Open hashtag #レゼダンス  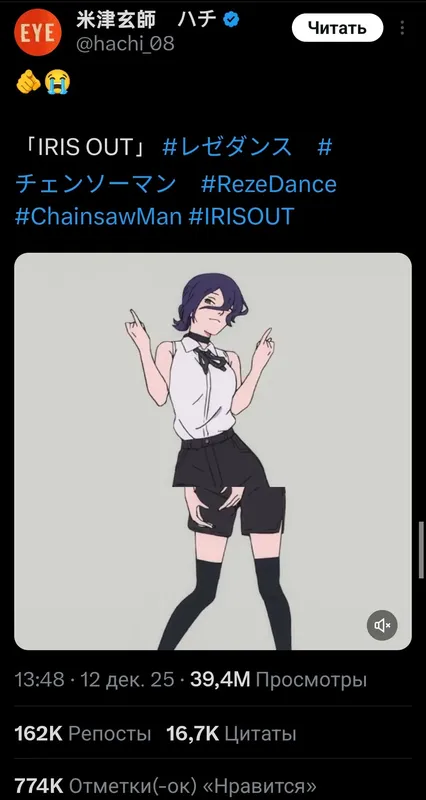click(x=227, y=147)
